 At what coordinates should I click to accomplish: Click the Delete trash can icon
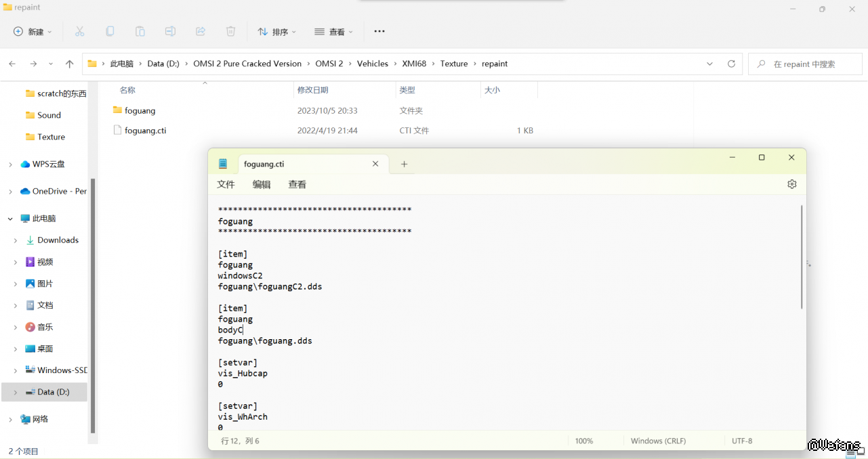pyautogui.click(x=230, y=32)
